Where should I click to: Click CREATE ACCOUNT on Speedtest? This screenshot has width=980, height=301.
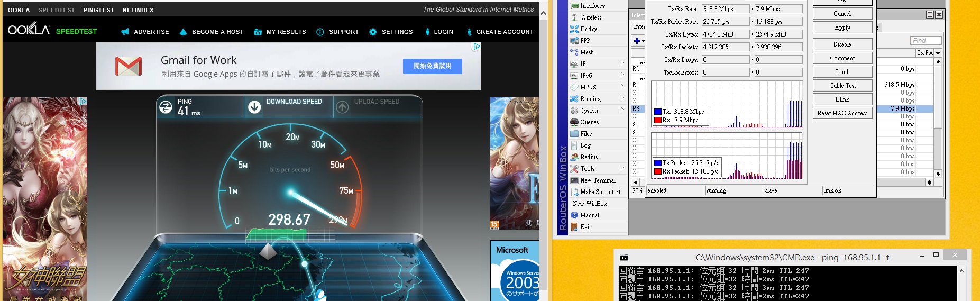[x=499, y=32]
